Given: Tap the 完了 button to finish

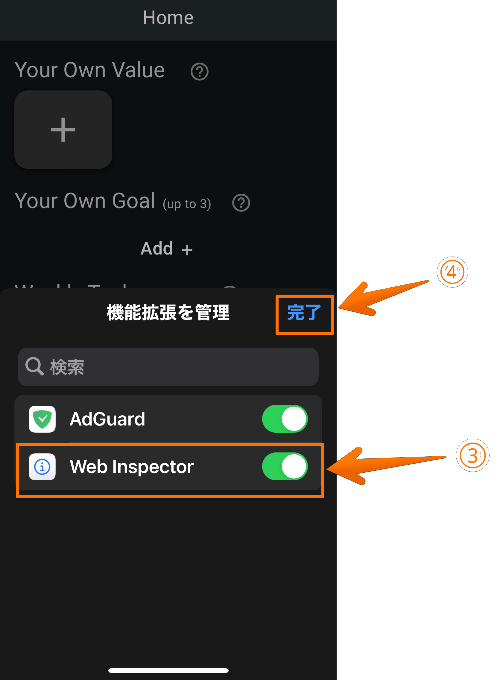Looking at the screenshot, I should [304, 313].
